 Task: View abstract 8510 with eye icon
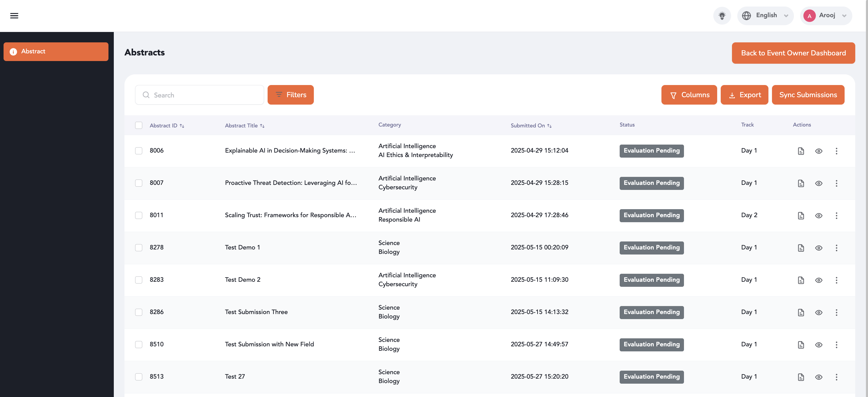[x=819, y=345]
